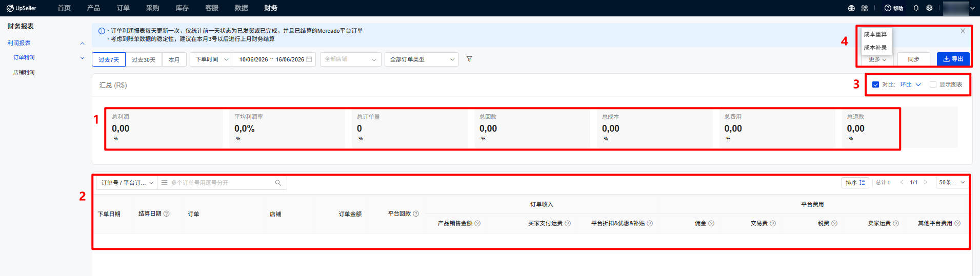Close the info notice banner
Screen dimensions: 980x276
click(963, 31)
